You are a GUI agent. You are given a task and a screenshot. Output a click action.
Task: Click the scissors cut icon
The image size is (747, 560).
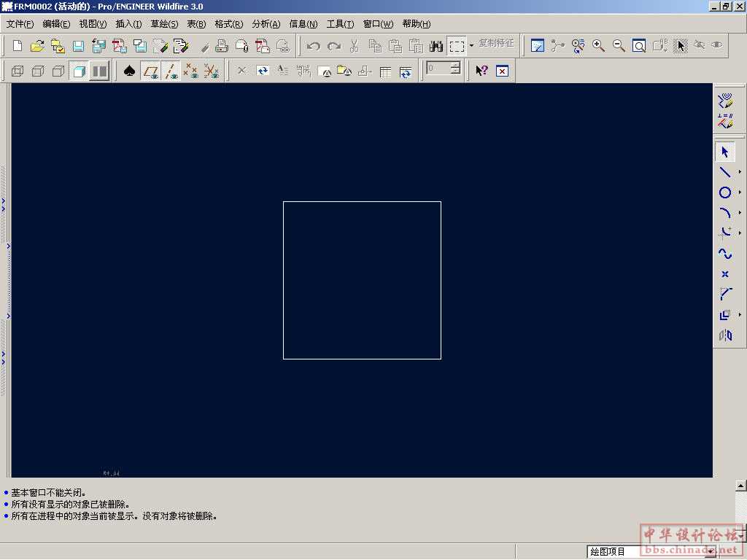[354, 46]
